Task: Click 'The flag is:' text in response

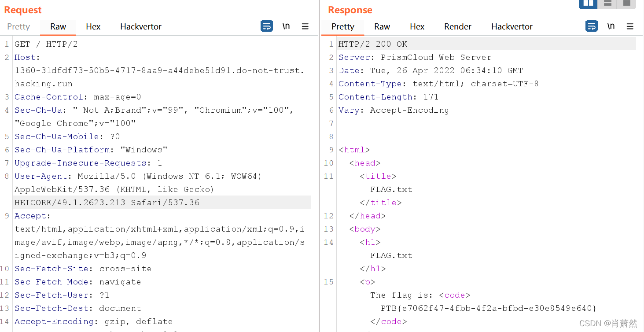Action: click(402, 295)
